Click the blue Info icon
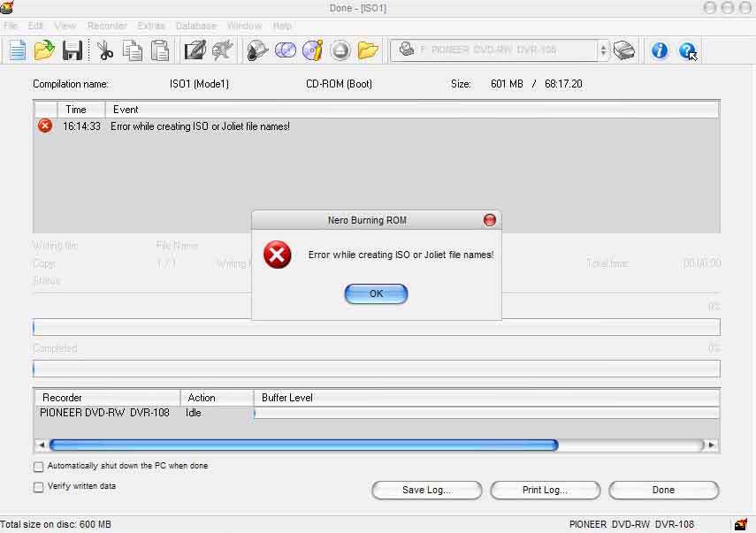756x533 pixels. (659, 50)
